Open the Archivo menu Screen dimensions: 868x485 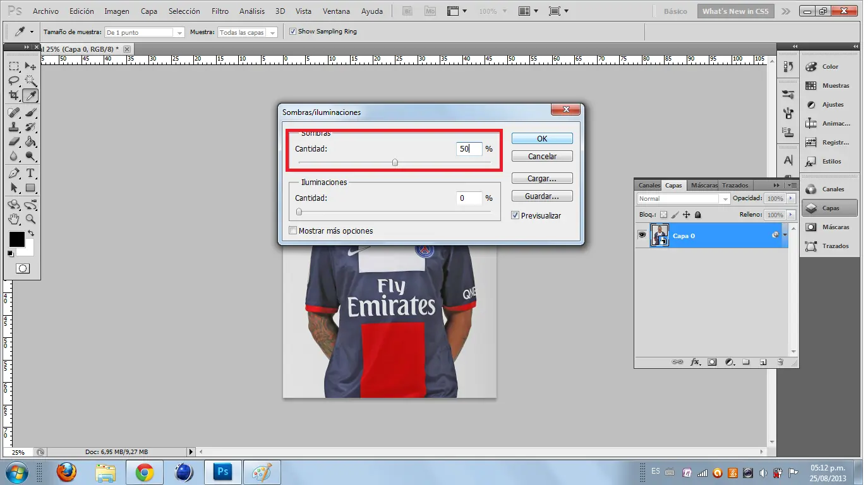[x=45, y=11]
